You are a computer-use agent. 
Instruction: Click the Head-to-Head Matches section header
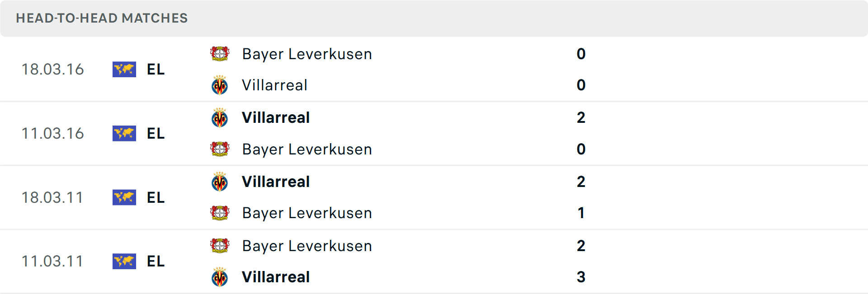102,18
